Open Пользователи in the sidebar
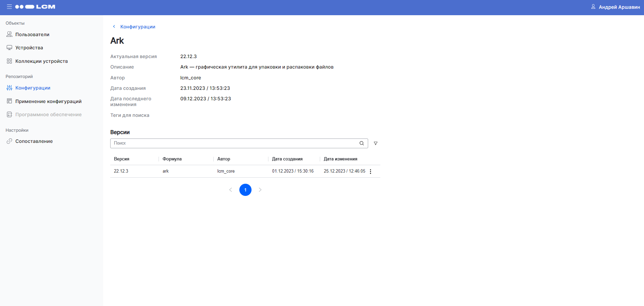This screenshot has height=306, width=644. [32, 34]
